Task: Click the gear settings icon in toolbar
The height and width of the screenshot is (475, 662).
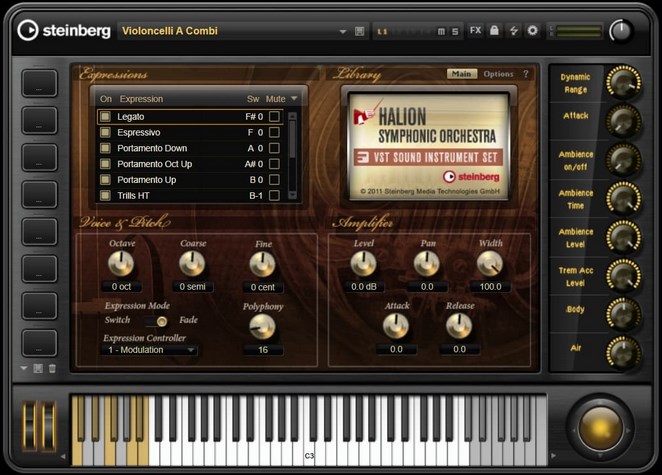Action: (532, 31)
